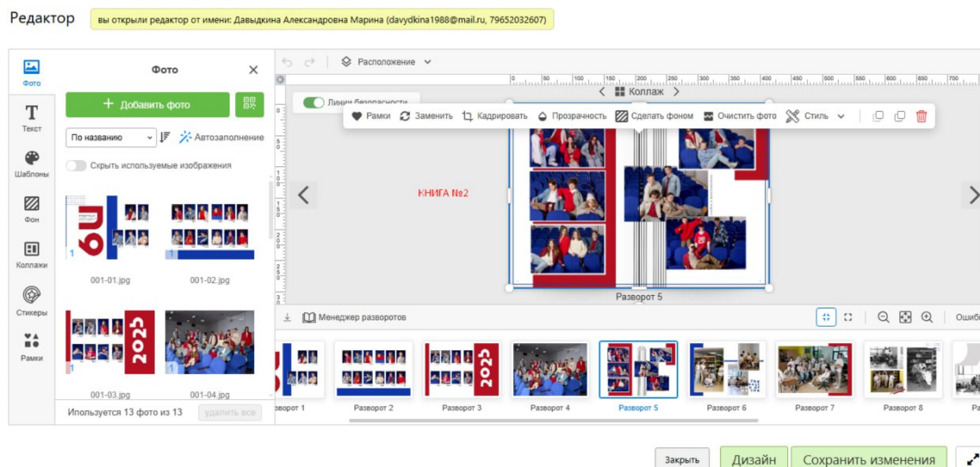Bring the element forward with layer icon

coord(900,116)
